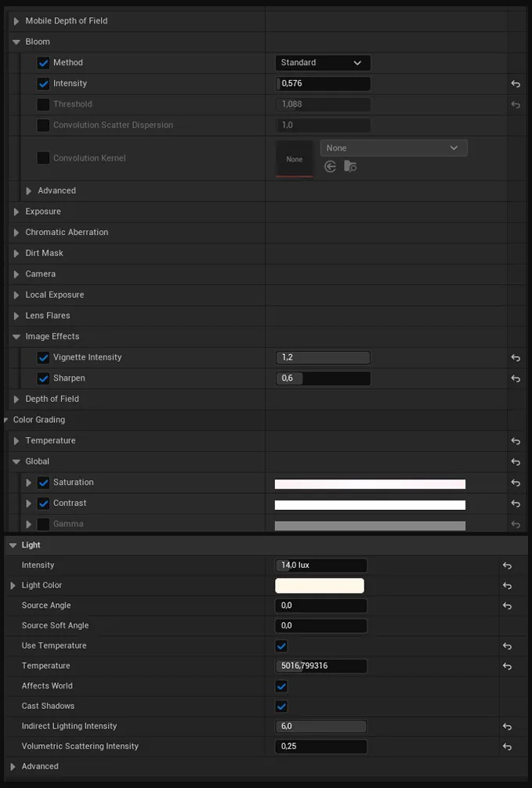Expand the Exposure section

click(x=16, y=212)
